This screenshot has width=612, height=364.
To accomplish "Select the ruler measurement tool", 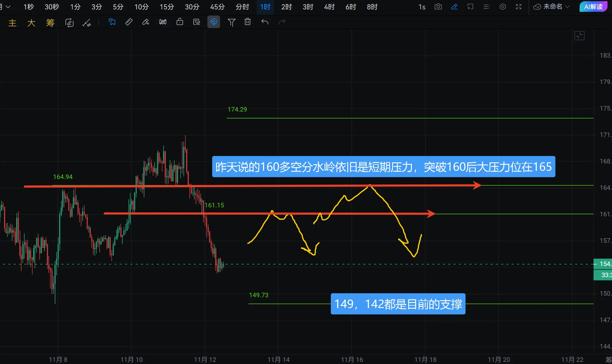I will pos(129,22).
